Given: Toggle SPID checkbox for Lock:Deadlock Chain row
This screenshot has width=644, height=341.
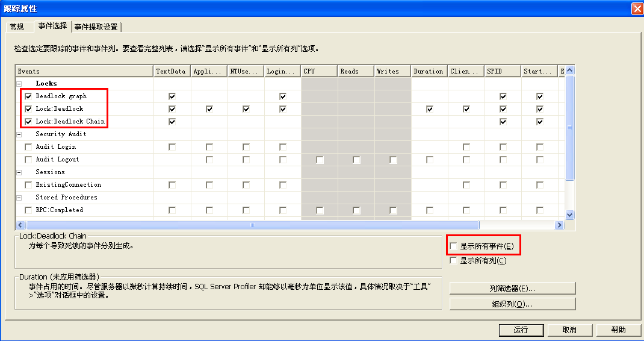Looking at the screenshot, I should 503,122.
